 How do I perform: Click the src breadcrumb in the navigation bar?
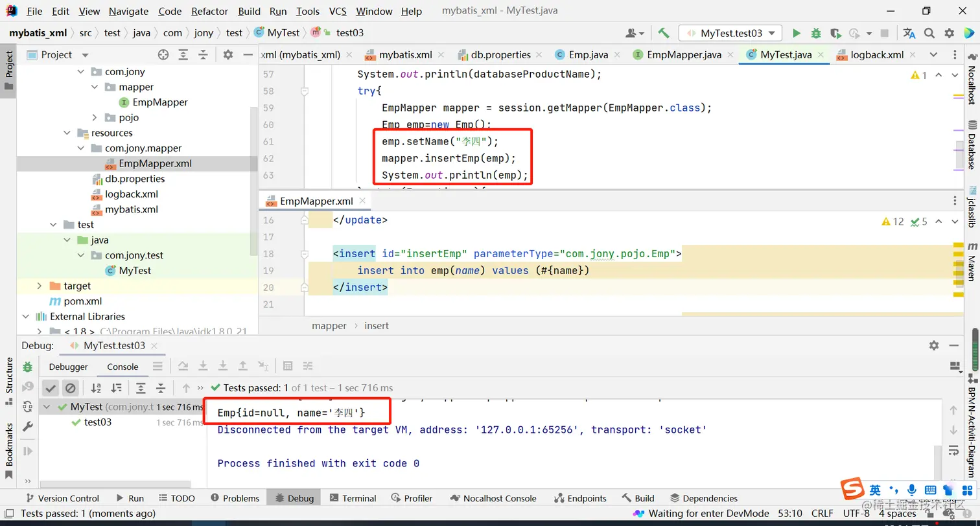tap(86, 33)
